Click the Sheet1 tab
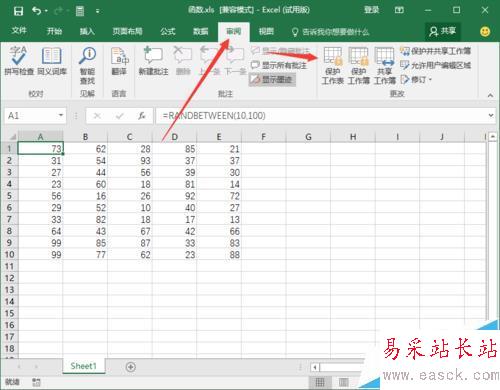Image resolution: width=500 pixels, height=390 pixels. pos(83,366)
